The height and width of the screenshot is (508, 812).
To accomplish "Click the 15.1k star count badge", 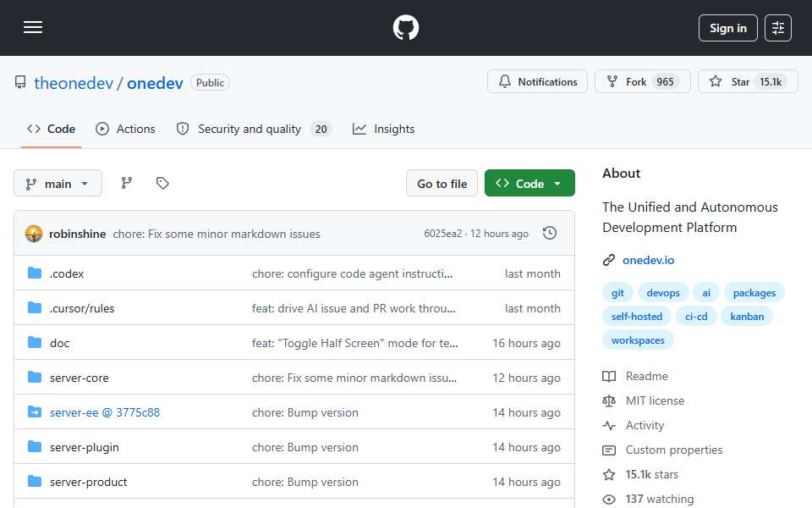I will (771, 82).
